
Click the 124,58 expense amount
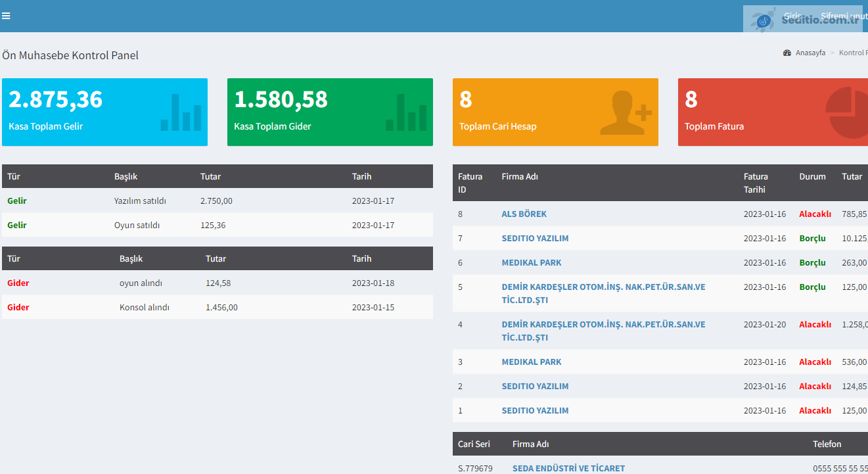coord(218,283)
